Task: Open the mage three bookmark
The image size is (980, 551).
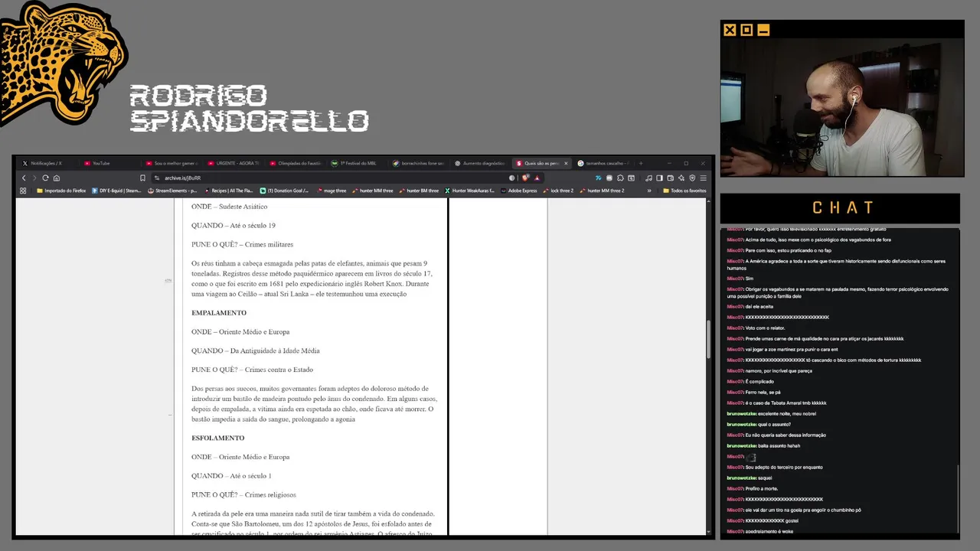Action: 331,191
